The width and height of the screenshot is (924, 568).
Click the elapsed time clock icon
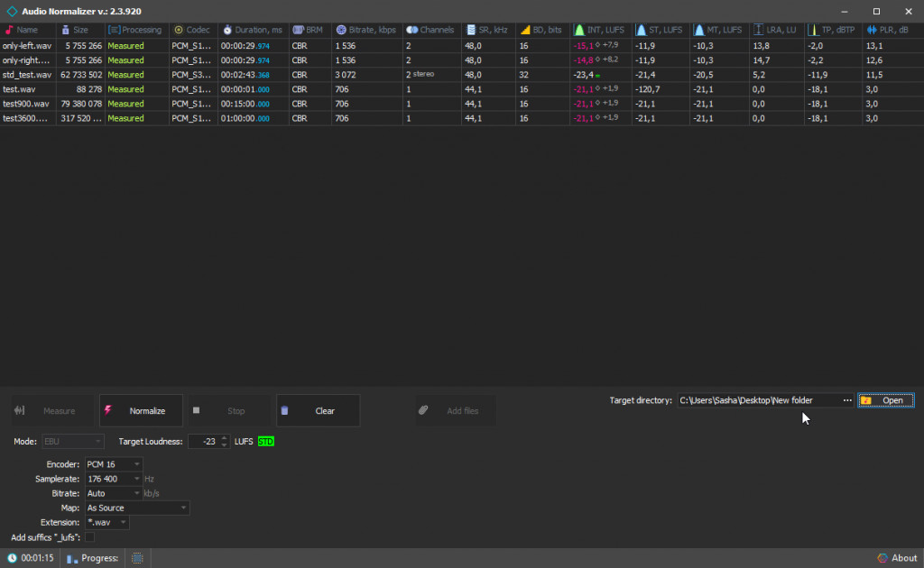[x=12, y=558]
